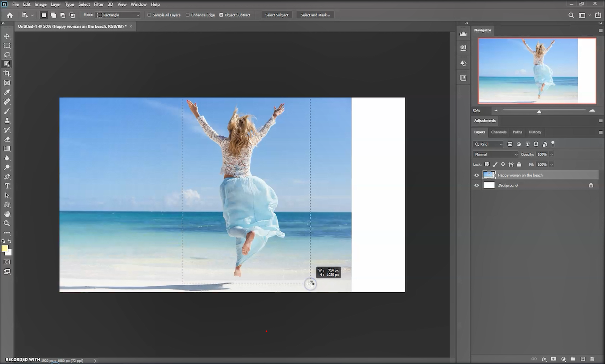
Task: Select the Hand tool
Action: coord(7,214)
